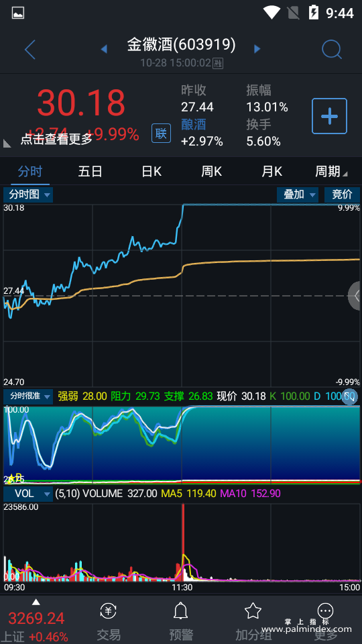Open the 分时很准 indicator dropdown
Image resolution: width=362 pixels, height=644 pixels.
tap(28, 396)
